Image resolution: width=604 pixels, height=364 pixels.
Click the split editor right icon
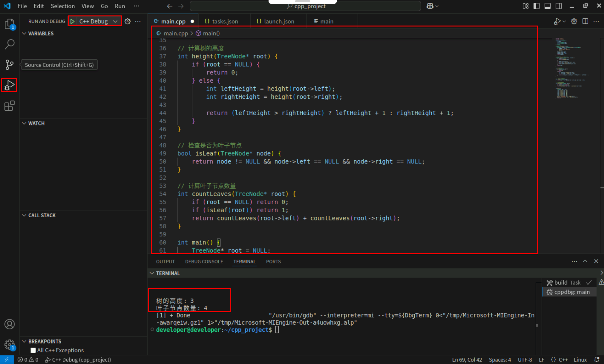click(x=585, y=21)
